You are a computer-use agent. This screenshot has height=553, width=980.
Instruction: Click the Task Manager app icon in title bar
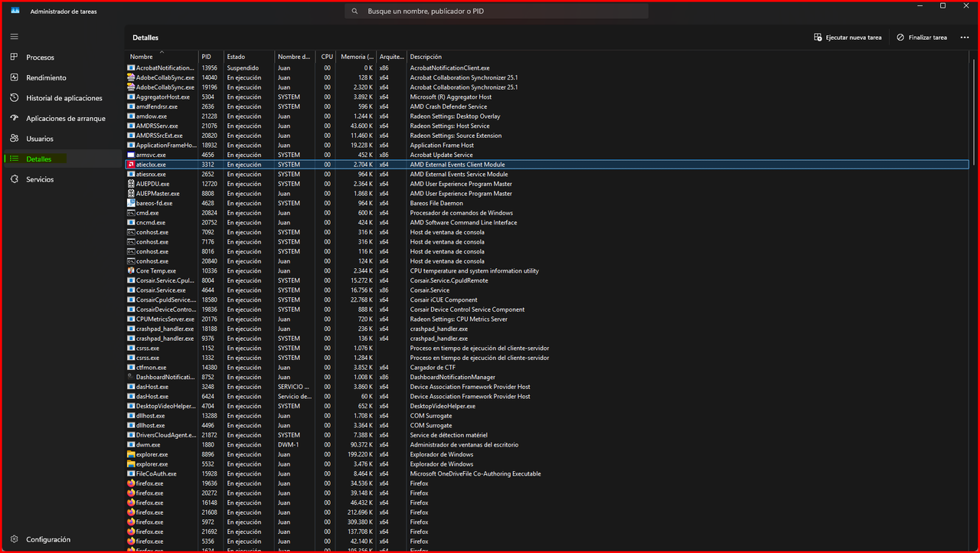[15, 11]
